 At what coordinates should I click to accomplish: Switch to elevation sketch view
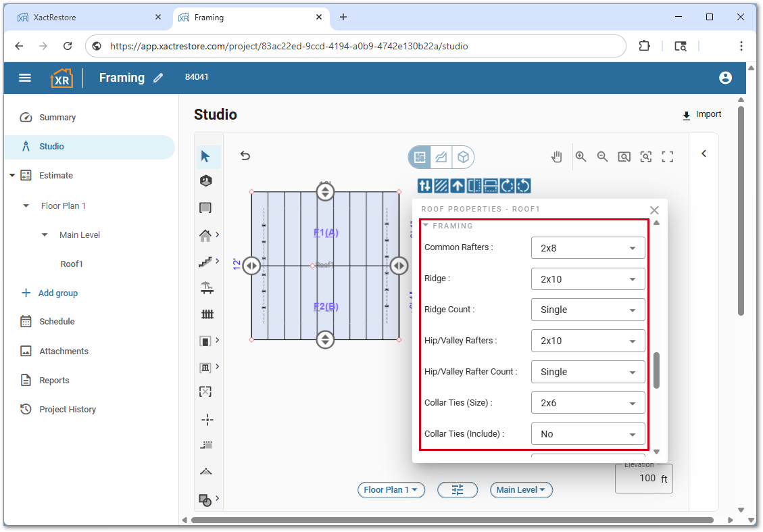click(x=441, y=158)
